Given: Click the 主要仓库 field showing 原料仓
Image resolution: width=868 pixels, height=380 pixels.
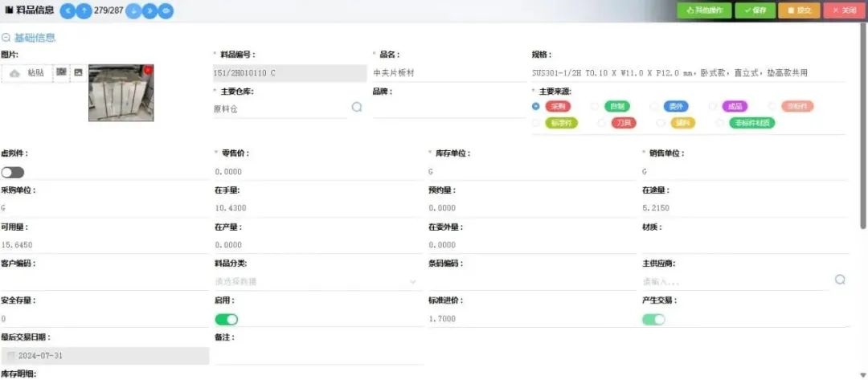Looking at the screenshot, I should tap(280, 109).
